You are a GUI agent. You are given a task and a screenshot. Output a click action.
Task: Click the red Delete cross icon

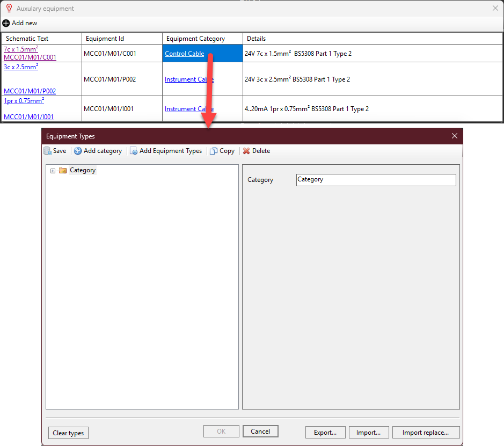click(246, 151)
